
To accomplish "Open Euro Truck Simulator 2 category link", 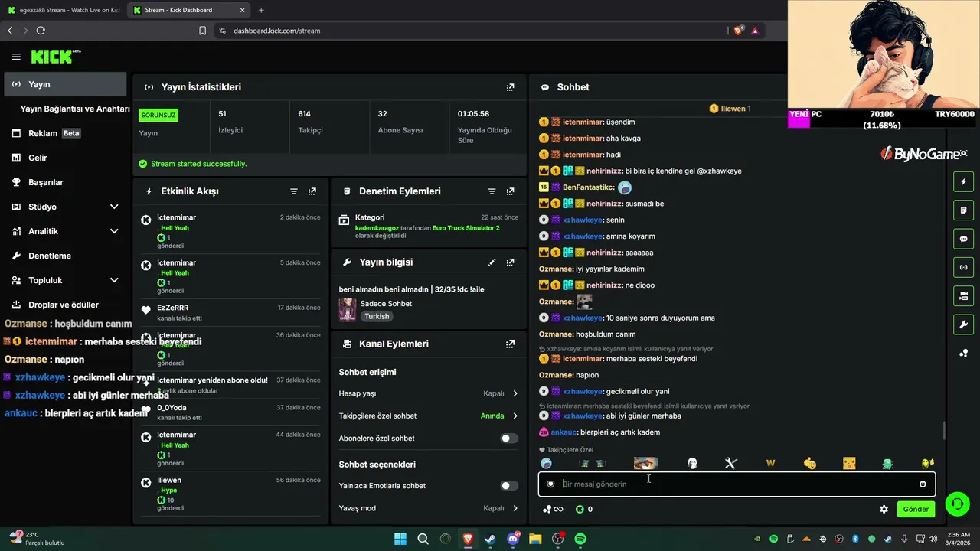I will pyautogui.click(x=465, y=228).
